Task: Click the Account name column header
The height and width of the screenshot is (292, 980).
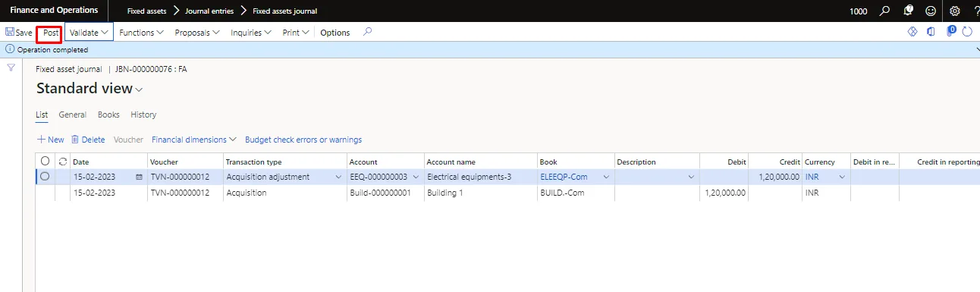Action: click(451, 162)
